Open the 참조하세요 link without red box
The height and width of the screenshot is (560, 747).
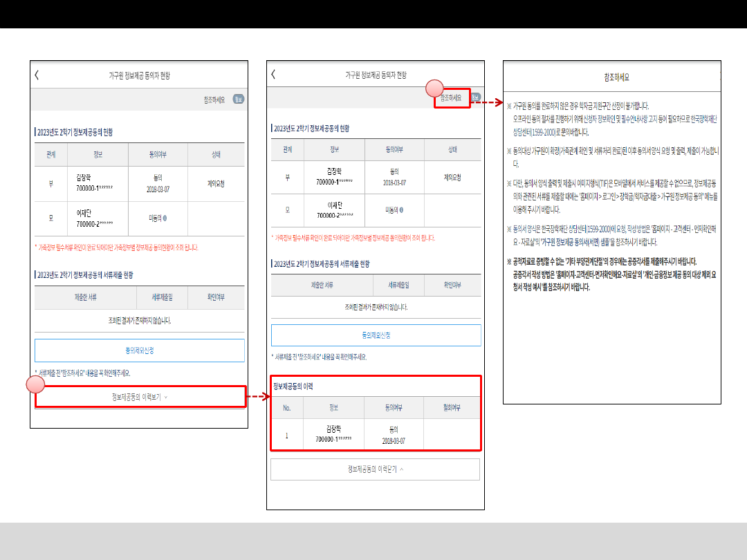click(x=214, y=100)
